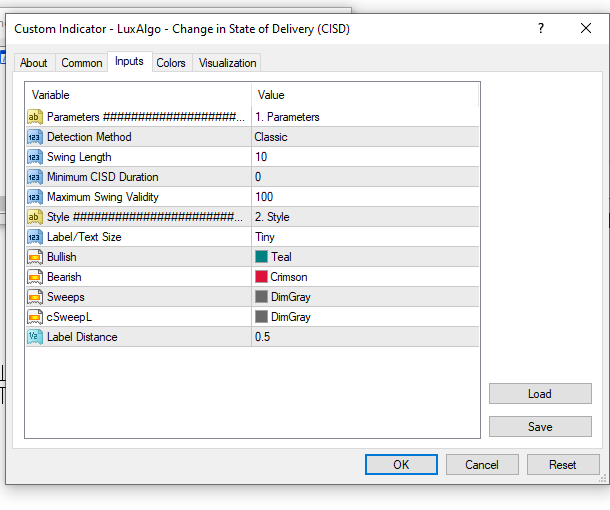
Task: Click the color icon beside Bullish
Action: [34, 257]
